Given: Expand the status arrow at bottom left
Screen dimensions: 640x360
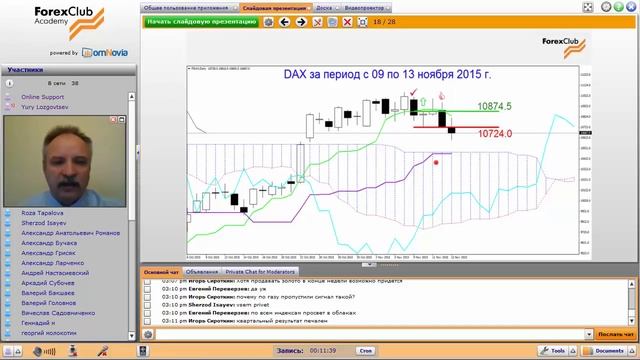Looking at the screenshot, I should click(x=18, y=351).
